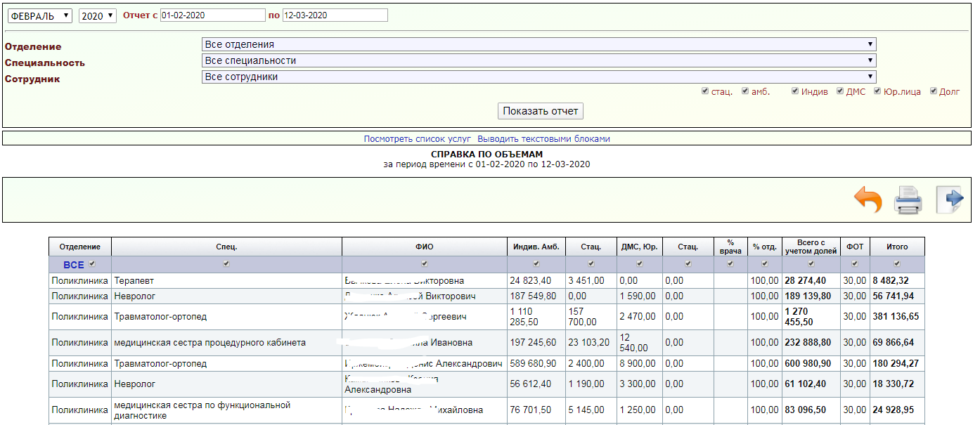Screen dimensions: 980x425
Task: Click the Выводить текстовыми блоками link
Action: click(543, 139)
